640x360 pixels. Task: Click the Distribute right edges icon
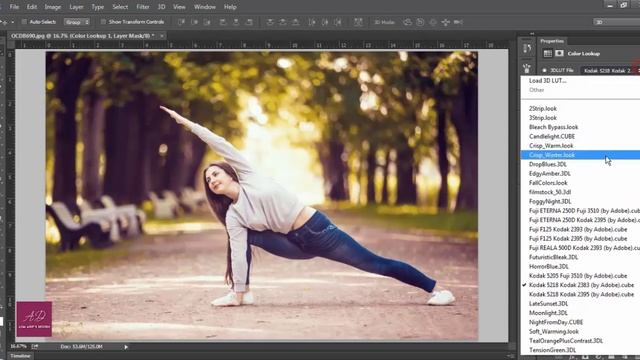tap(338, 22)
